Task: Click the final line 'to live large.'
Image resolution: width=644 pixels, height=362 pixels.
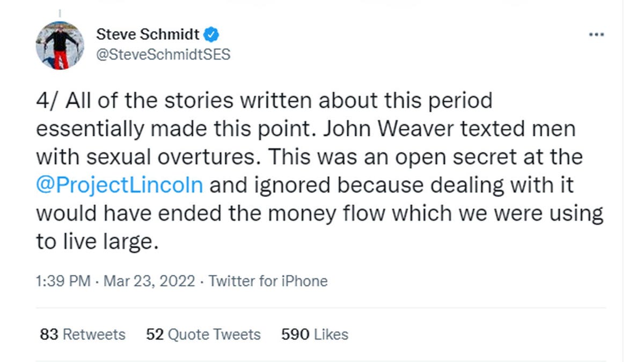Action: pyautogui.click(x=98, y=242)
